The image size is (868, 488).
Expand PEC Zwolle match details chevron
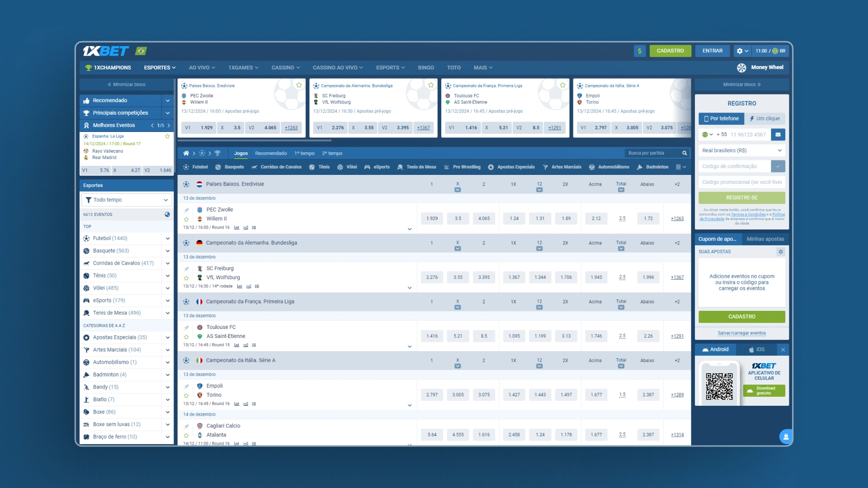410,229
